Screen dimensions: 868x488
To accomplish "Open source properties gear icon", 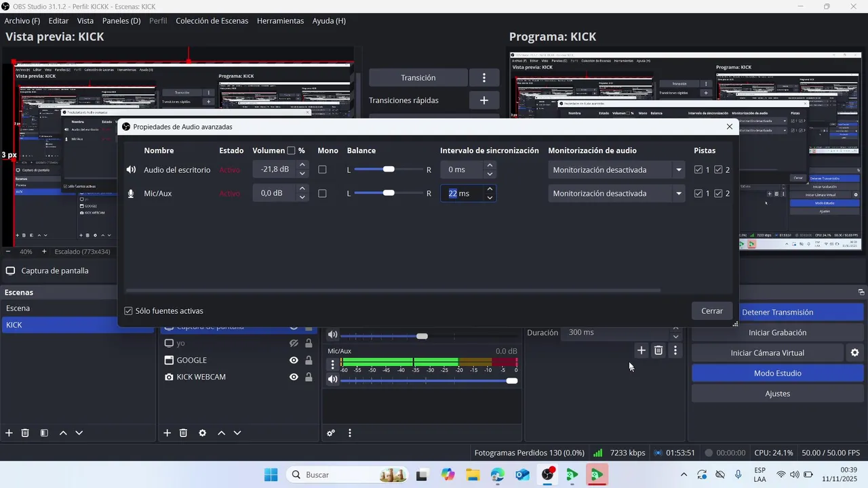I will pos(202,433).
